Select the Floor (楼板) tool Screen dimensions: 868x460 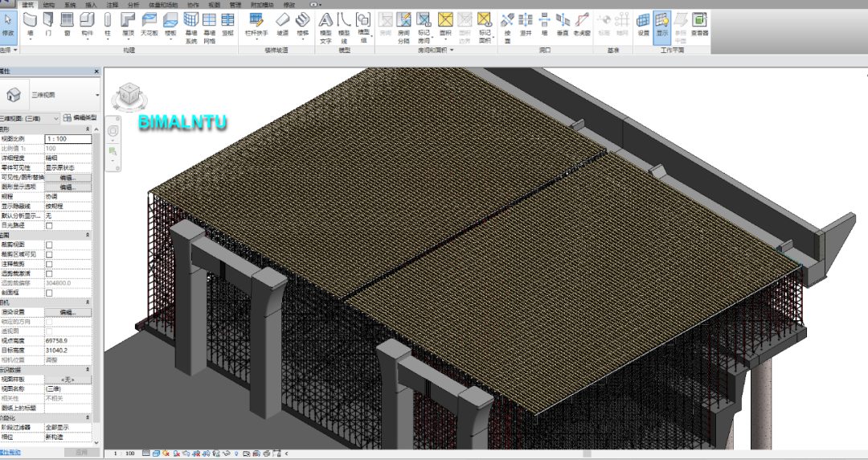[x=170, y=26]
